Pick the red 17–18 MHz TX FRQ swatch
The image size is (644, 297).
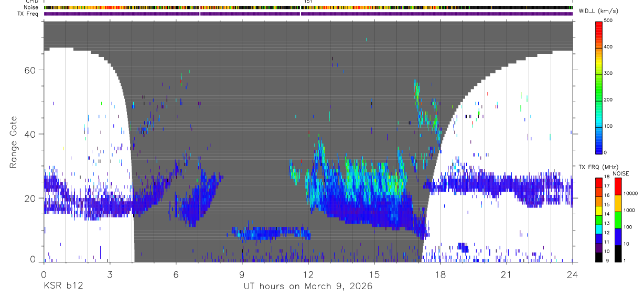click(599, 182)
